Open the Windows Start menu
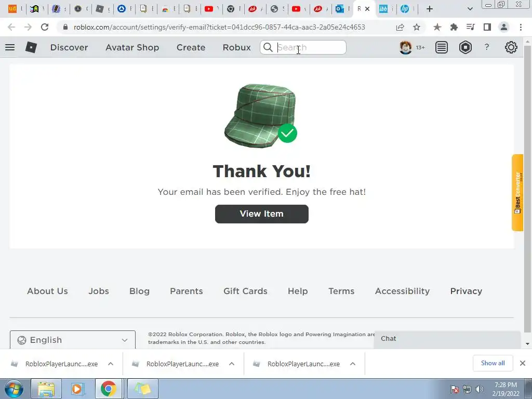The image size is (532, 399). tap(14, 389)
